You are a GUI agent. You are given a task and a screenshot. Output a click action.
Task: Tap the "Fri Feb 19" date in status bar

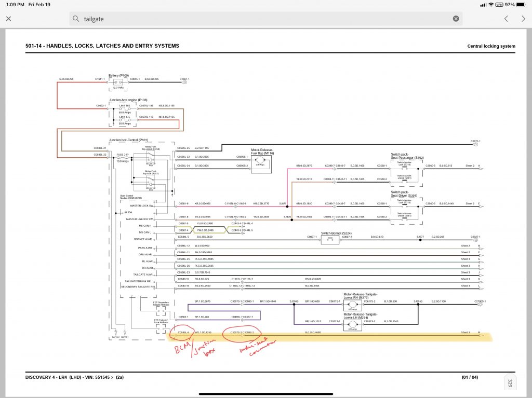click(39, 5)
